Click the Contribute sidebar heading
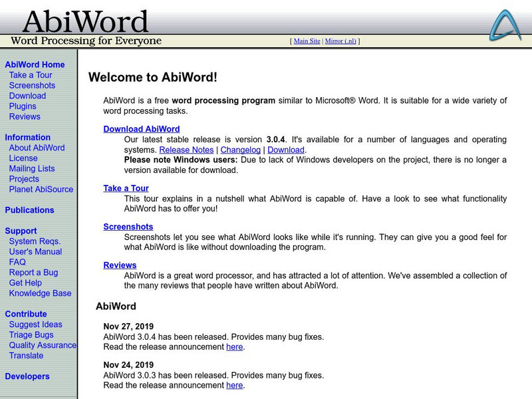The width and height of the screenshot is (532, 399). [x=26, y=314]
